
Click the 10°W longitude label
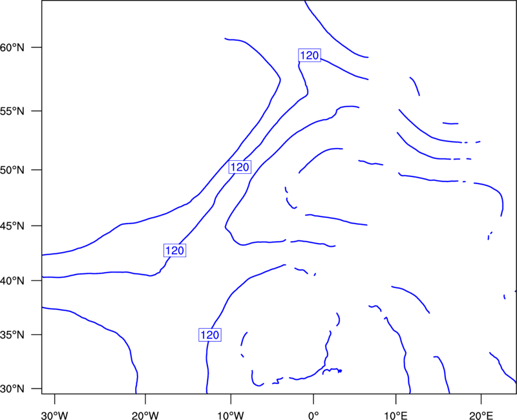pyautogui.click(x=231, y=415)
